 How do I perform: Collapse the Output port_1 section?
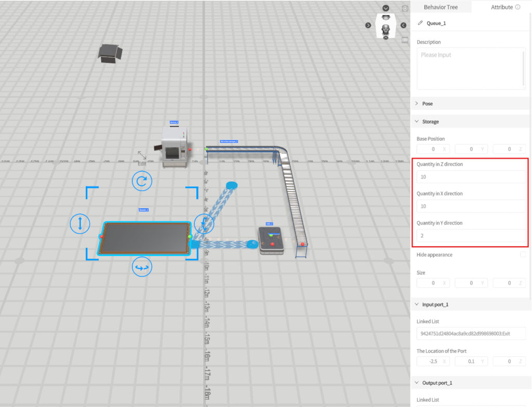tap(471, 383)
